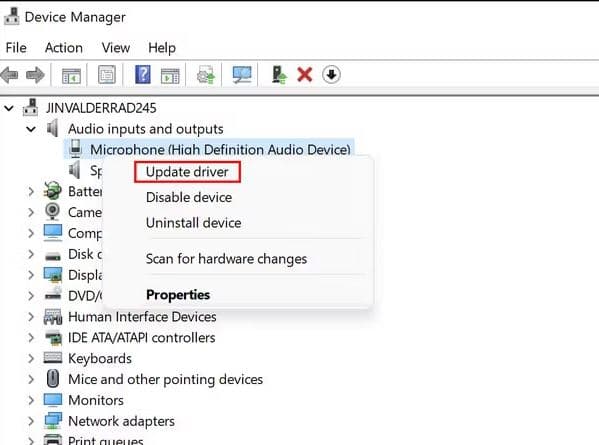599x445 pixels.
Task: Select Audio inputs and outputs label
Action: (146, 129)
